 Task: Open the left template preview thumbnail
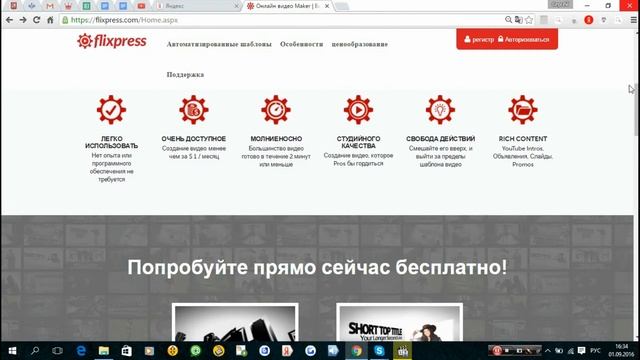(235, 322)
